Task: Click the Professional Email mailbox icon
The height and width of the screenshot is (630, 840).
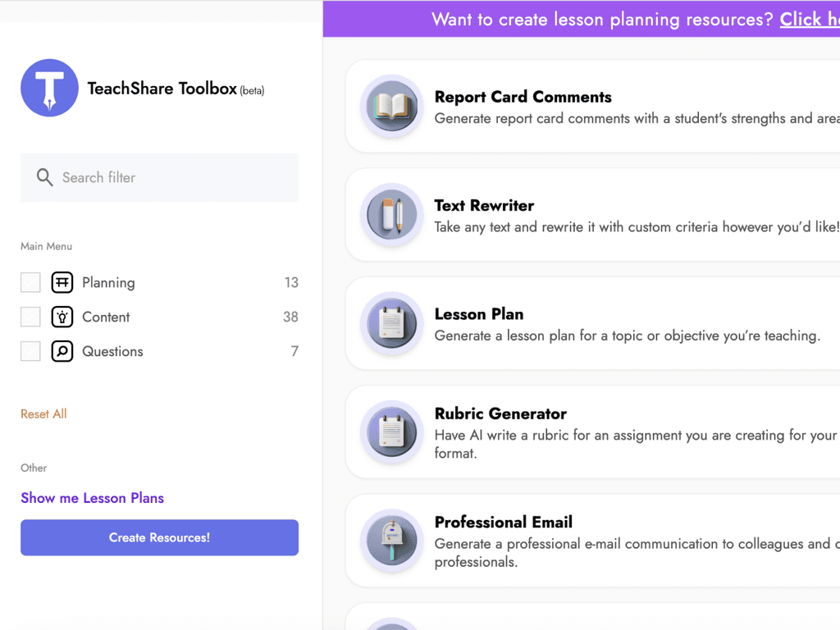Action: 391,541
